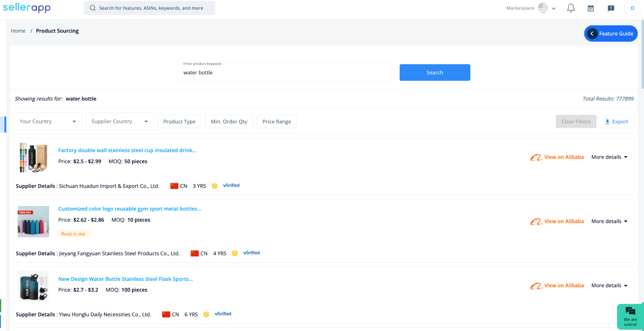
Task: Expand More details for the gym sport bottles
Action: coord(609,221)
